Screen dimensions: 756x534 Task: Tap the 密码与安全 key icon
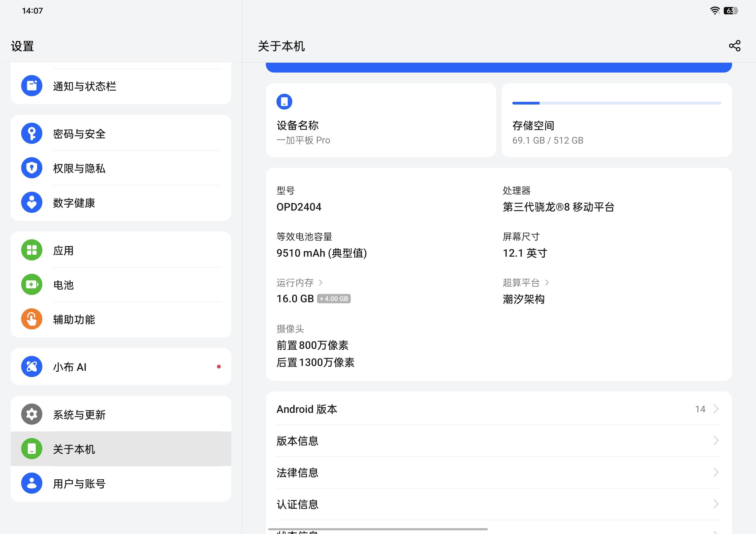pyautogui.click(x=31, y=133)
